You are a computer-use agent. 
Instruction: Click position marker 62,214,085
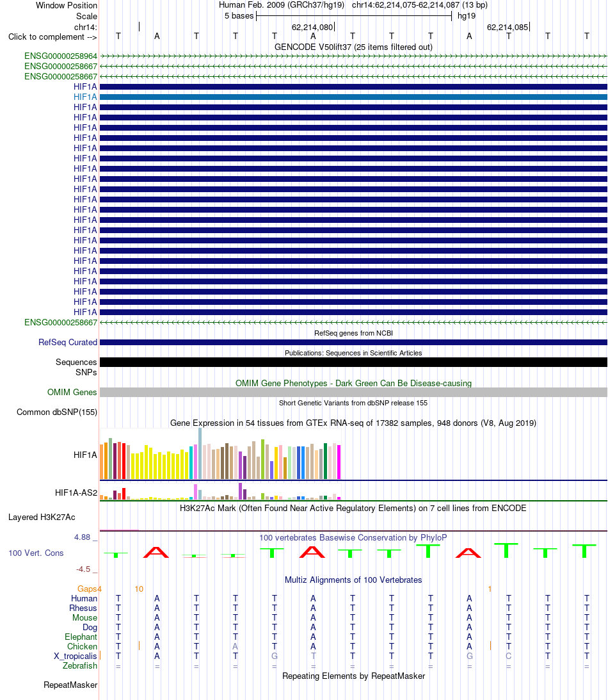pos(508,28)
